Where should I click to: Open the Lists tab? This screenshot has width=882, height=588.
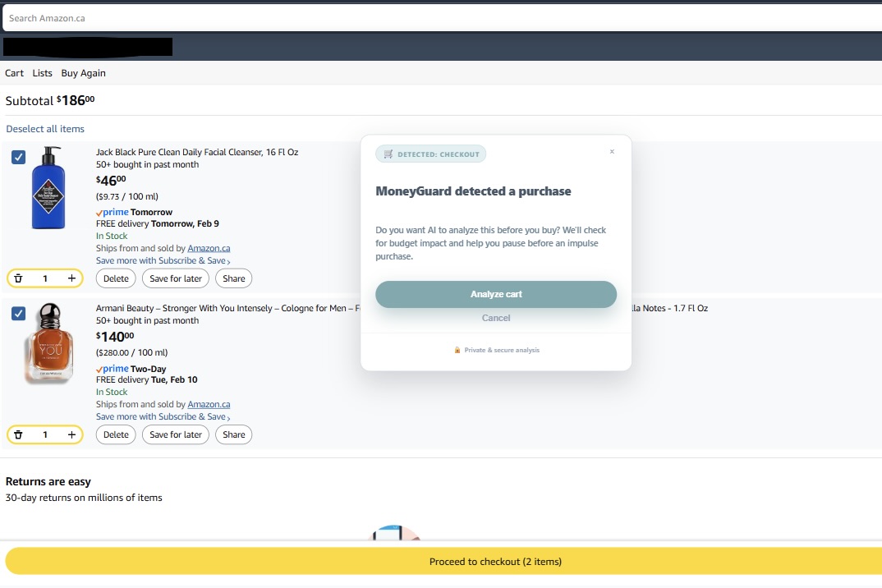pyautogui.click(x=42, y=73)
